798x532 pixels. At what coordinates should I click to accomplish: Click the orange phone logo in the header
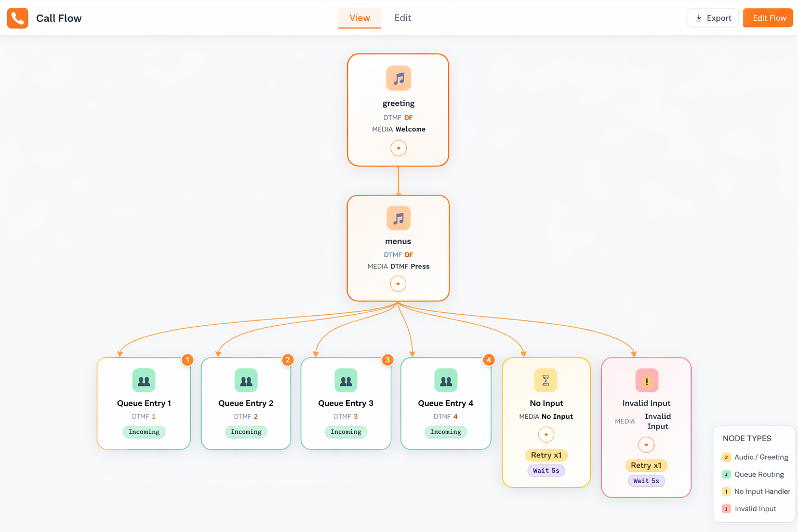17,18
